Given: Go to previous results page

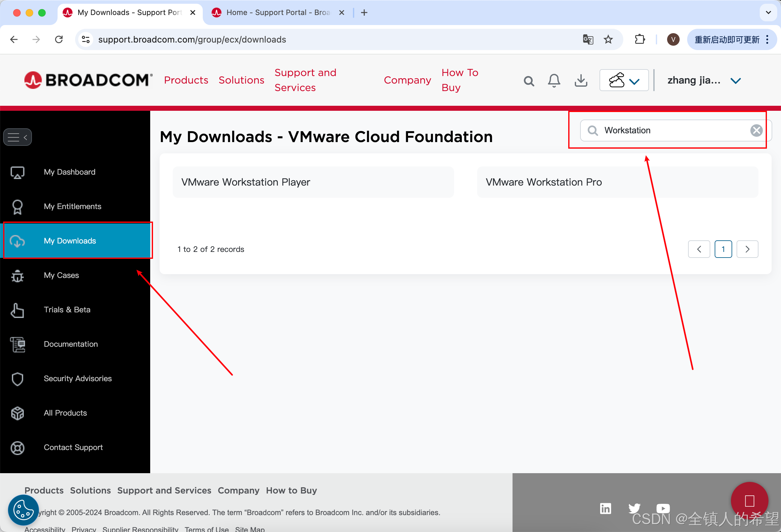Looking at the screenshot, I should tap(699, 249).
